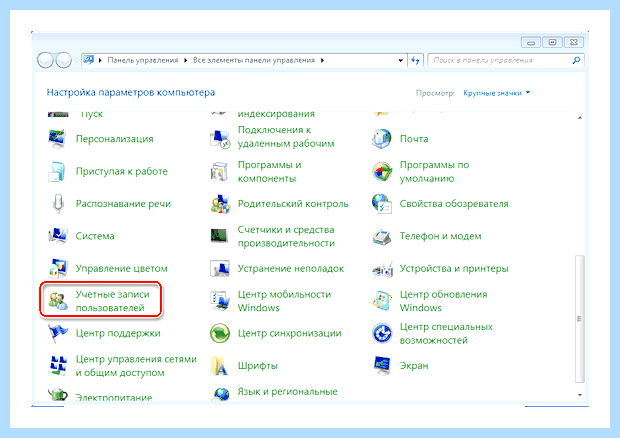
Task: Refresh the control panel view
Action: click(x=415, y=60)
